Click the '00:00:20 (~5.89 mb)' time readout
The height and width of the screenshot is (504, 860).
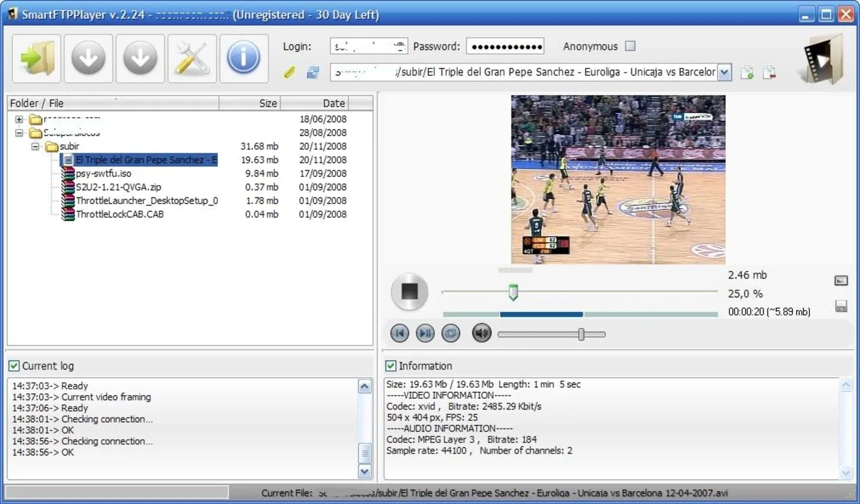(x=769, y=312)
